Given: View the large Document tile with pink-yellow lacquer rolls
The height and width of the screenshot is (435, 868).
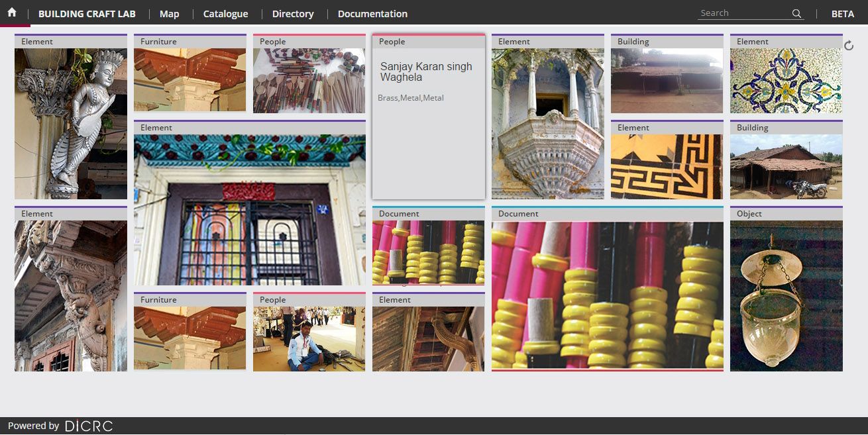Looking at the screenshot, I should (608, 291).
